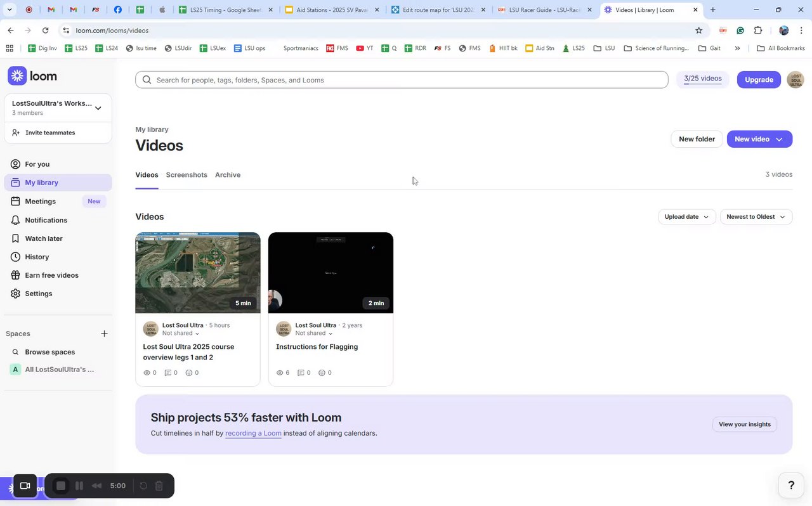Screen dimensions: 812x506
Task: Switch to the LS25 Timing Google Sheets tab
Action: tap(226, 10)
